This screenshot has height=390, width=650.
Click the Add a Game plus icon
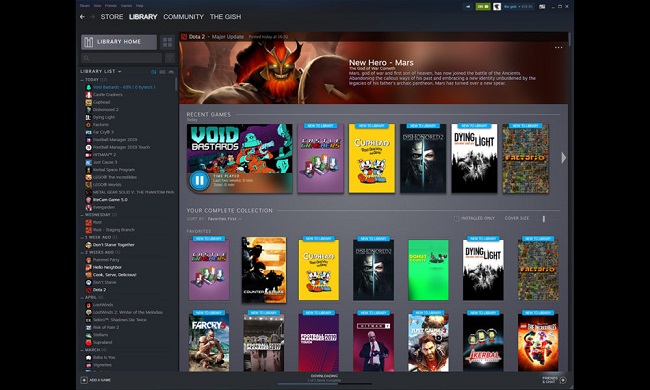click(84, 380)
